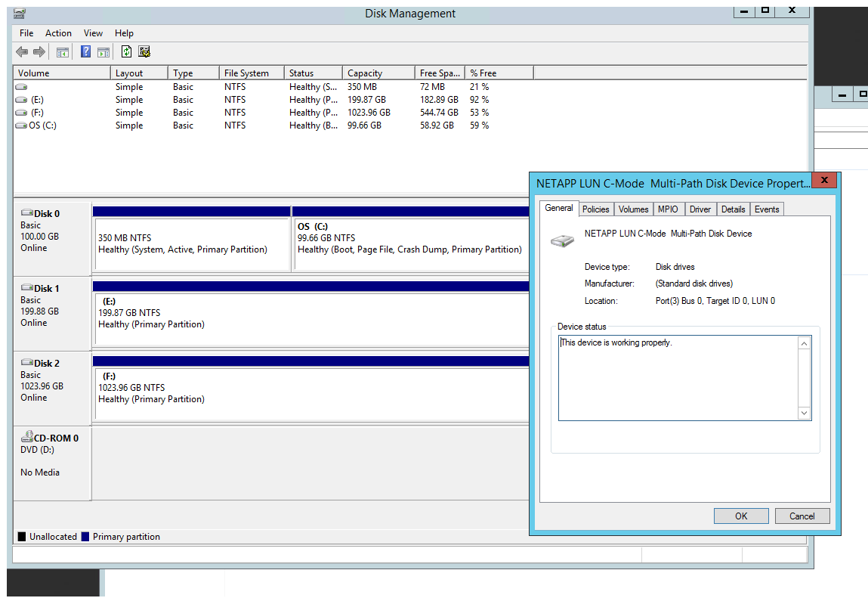This screenshot has width=868, height=598.
Task: Switch to the Volumes tab
Action: pyautogui.click(x=633, y=209)
